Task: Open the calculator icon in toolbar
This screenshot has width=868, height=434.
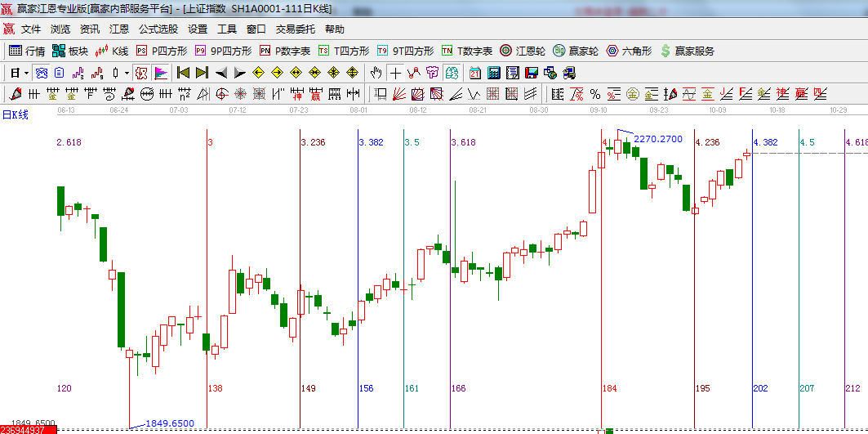Action: pos(493,73)
